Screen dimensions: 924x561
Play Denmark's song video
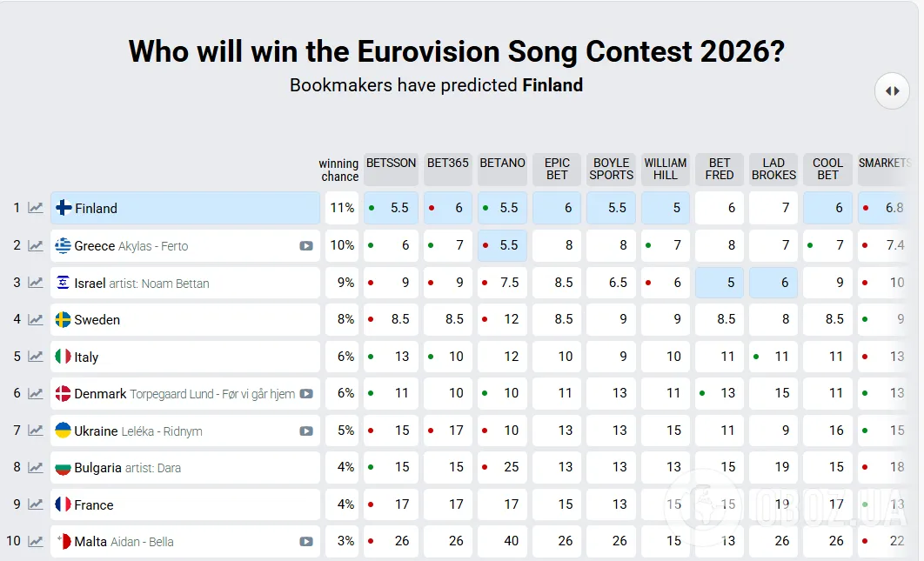306,394
